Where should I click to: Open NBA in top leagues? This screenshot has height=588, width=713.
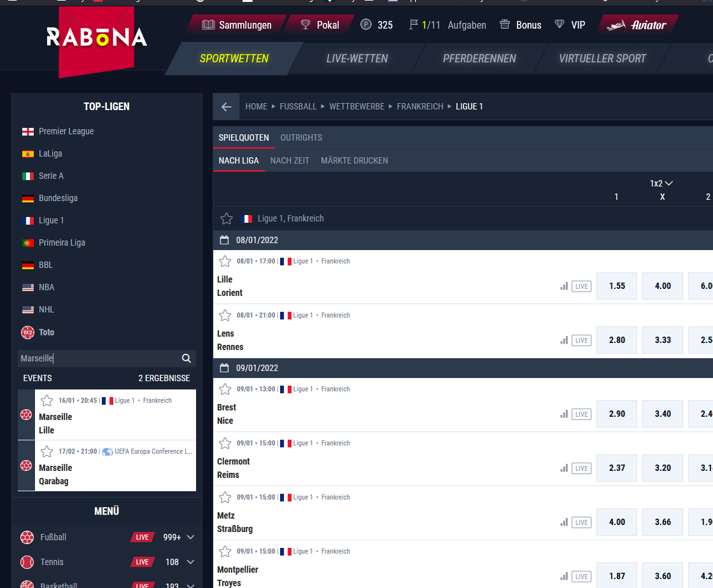tap(46, 287)
